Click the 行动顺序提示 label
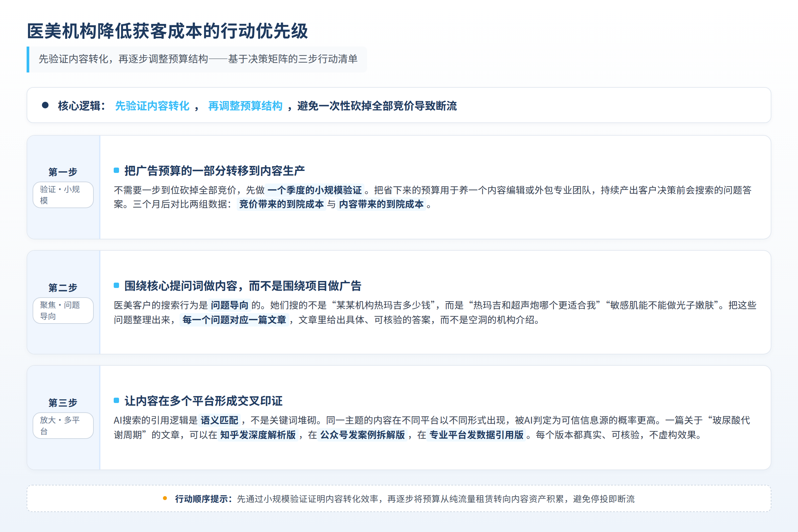Viewport: 798px width, 532px height. tap(204, 499)
